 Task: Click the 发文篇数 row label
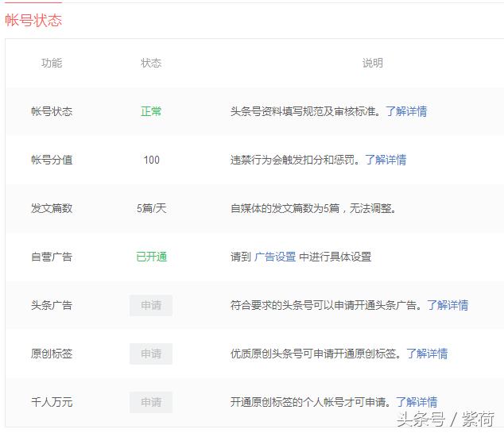[52, 208]
